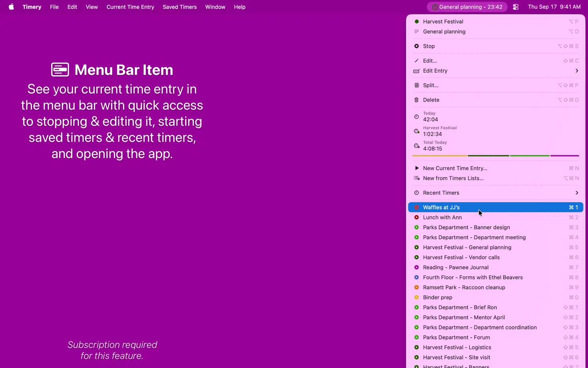The width and height of the screenshot is (588, 368).
Task: Open Control Center in menu bar
Action: [516, 7]
